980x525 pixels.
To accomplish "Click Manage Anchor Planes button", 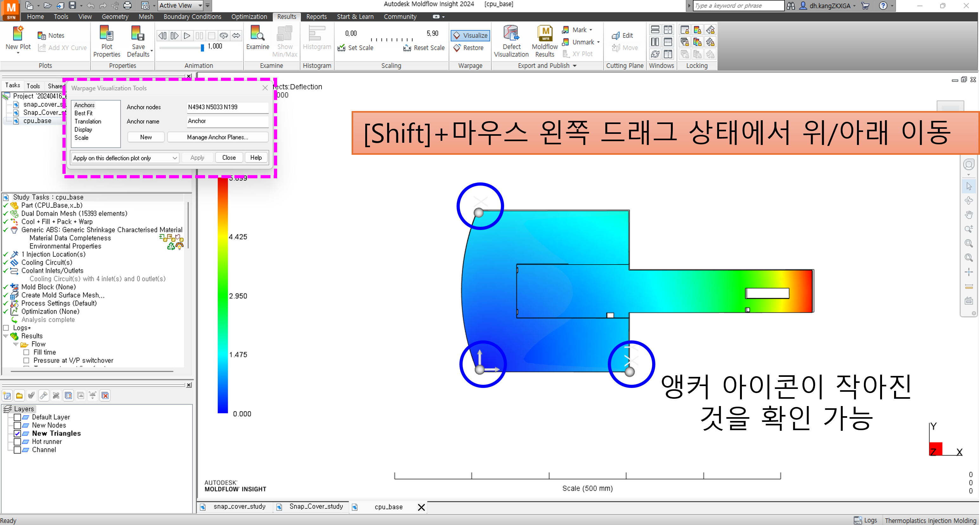I will 217,137.
